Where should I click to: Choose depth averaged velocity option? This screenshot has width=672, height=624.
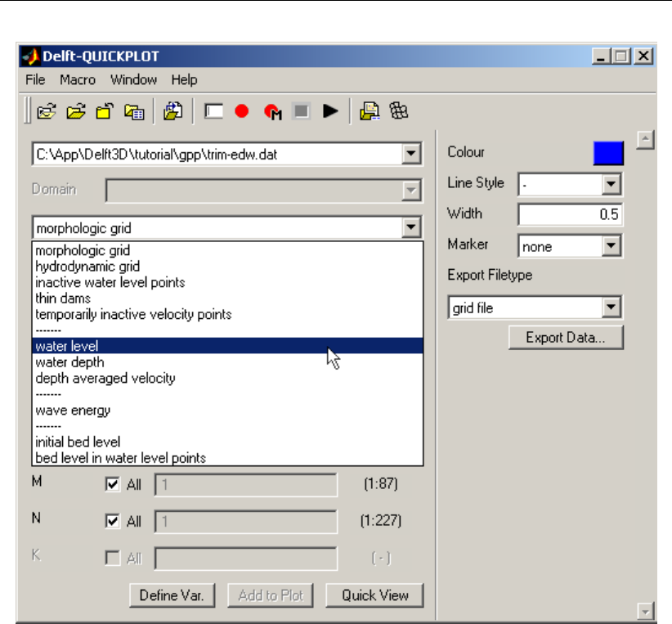pos(227,379)
